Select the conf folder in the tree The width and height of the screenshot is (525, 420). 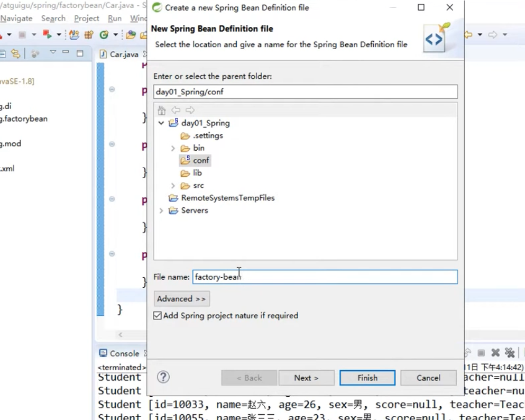coord(196,160)
